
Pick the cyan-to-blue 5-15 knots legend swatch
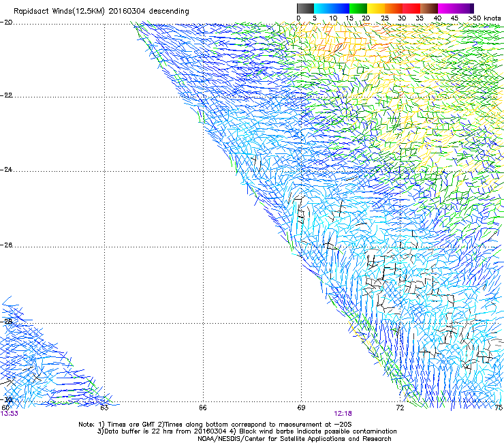tap(332, 8)
